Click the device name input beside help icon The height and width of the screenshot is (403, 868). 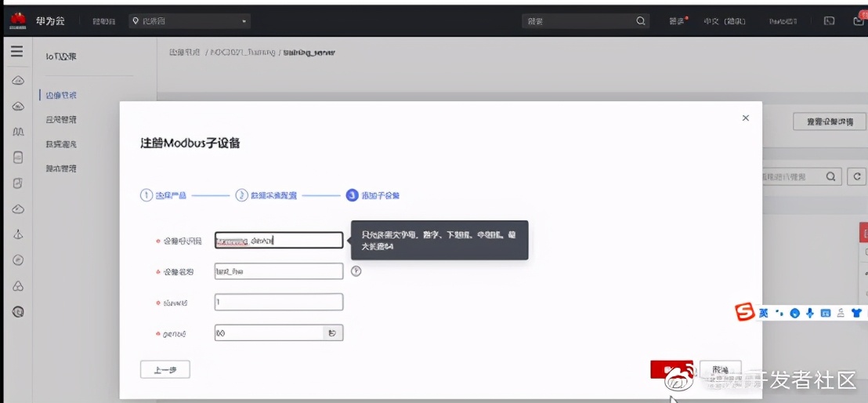click(x=279, y=271)
